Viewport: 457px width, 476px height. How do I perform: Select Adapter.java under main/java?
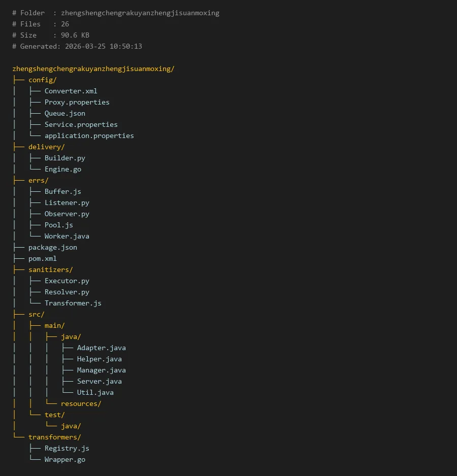click(101, 348)
